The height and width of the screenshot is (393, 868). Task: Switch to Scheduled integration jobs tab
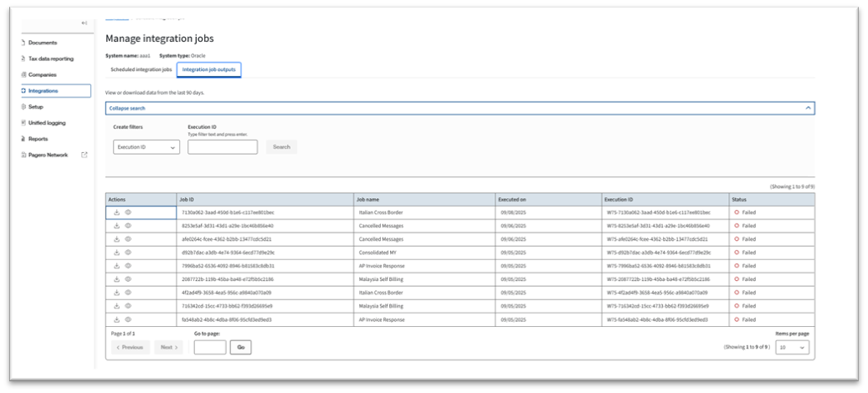141,69
